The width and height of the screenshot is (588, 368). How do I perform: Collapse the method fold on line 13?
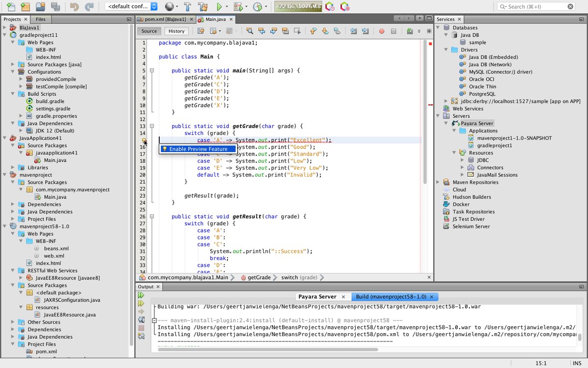(152, 126)
